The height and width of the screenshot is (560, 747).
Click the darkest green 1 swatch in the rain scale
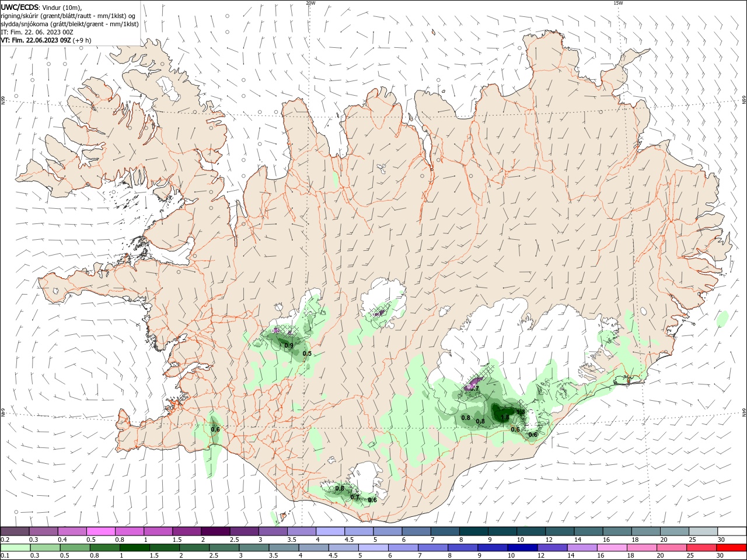click(135, 548)
